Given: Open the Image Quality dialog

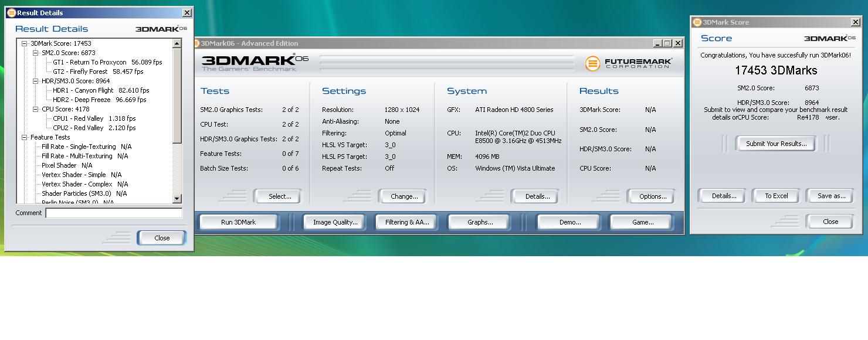Looking at the screenshot, I should [335, 222].
